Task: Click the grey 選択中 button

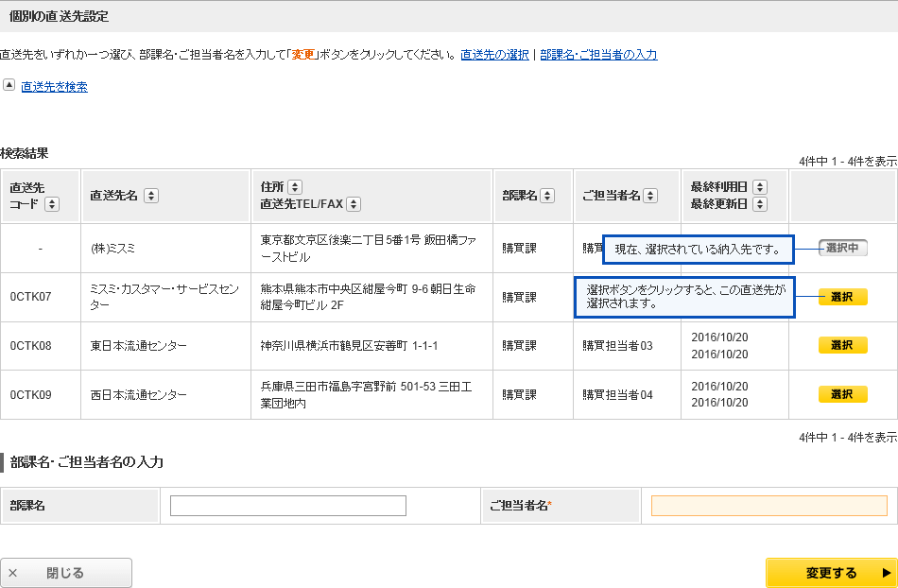Action: click(842, 248)
